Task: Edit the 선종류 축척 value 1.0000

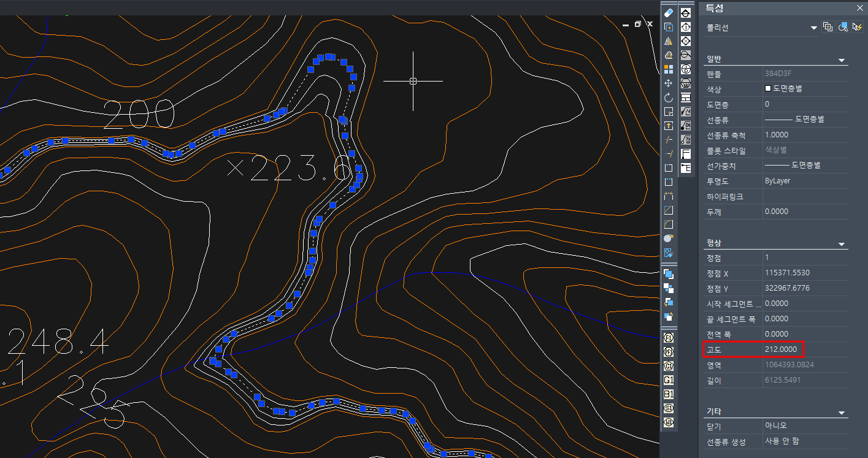Action: (x=806, y=135)
